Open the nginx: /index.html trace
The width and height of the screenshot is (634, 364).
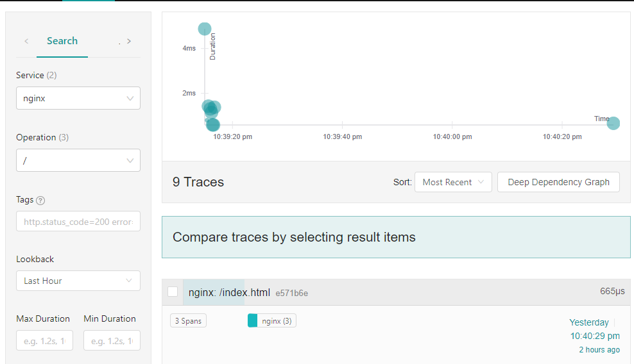tap(229, 292)
